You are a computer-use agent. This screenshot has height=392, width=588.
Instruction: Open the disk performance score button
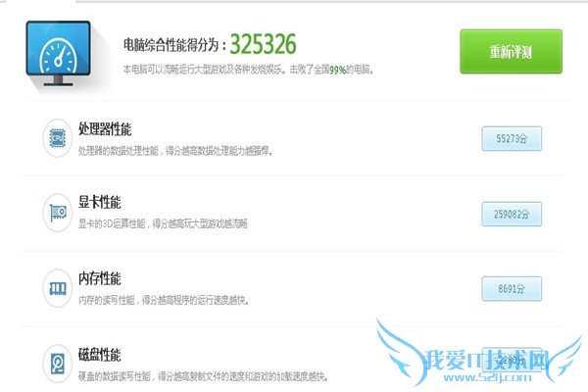point(512,360)
